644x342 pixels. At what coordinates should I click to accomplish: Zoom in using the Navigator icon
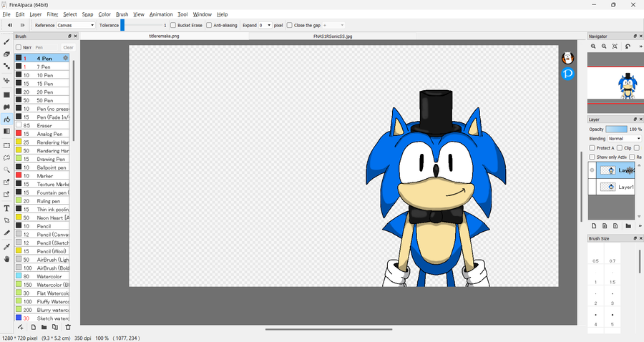click(593, 47)
